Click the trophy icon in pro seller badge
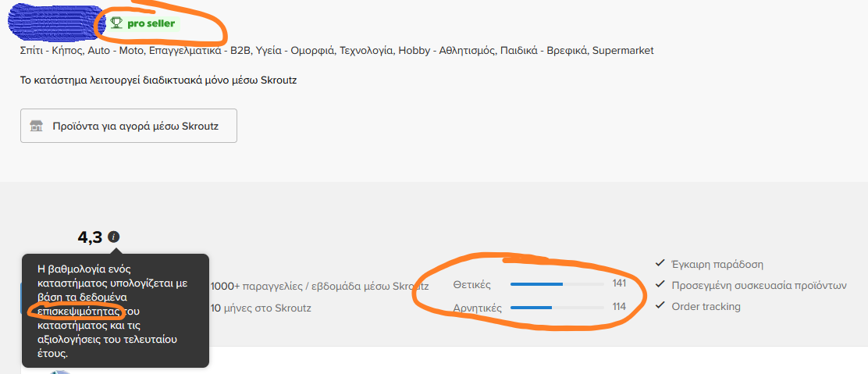The height and width of the screenshot is (374, 868). pyautogui.click(x=116, y=23)
